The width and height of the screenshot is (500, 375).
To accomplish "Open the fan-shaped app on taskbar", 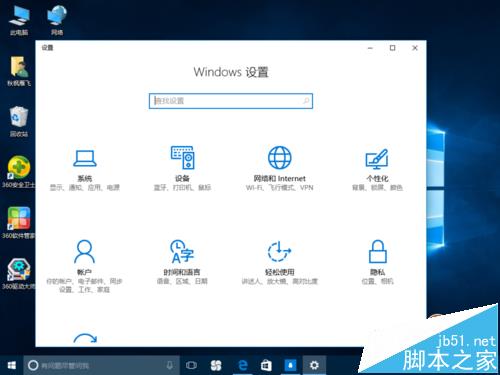I will pyautogui.click(x=216, y=365).
